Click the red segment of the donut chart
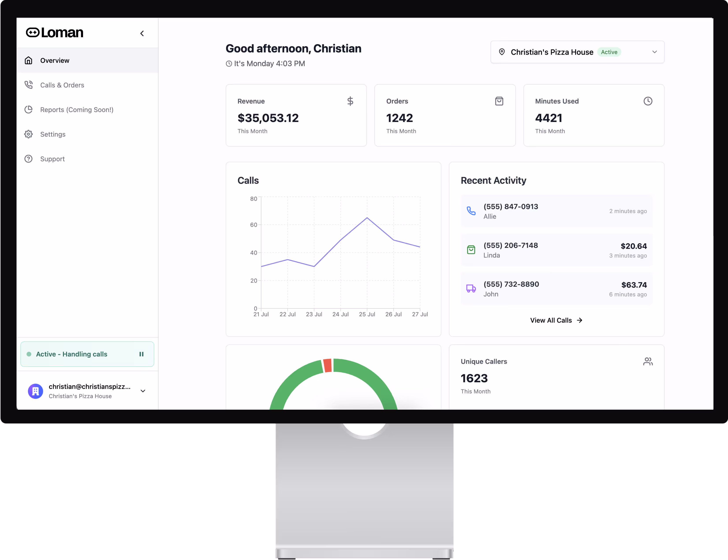The image size is (728, 560). click(328, 366)
